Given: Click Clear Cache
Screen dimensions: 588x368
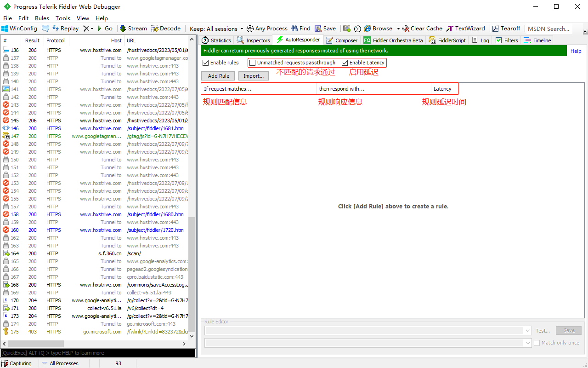Looking at the screenshot, I should pos(422,29).
